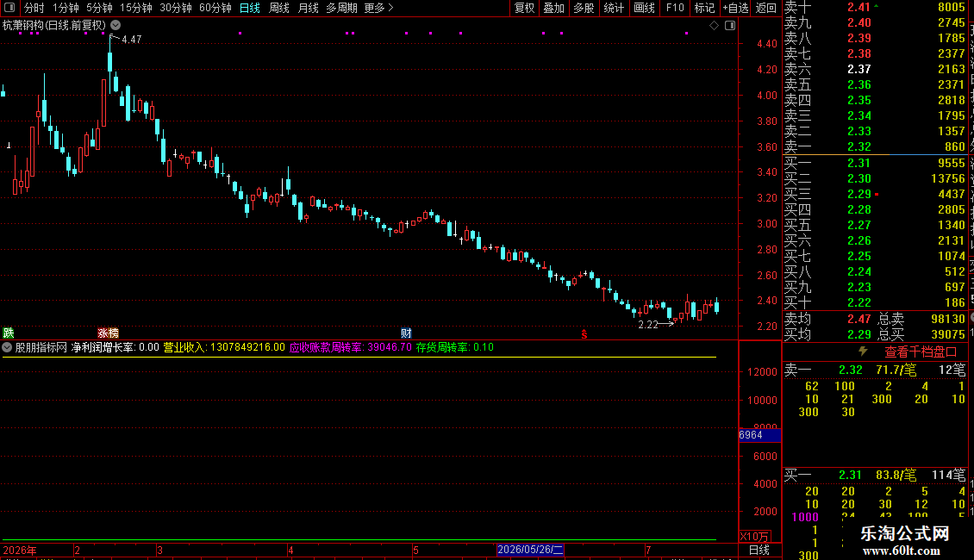Select the 月线 monthly chart tab
The image size is (974, 560).
[308, 8]
